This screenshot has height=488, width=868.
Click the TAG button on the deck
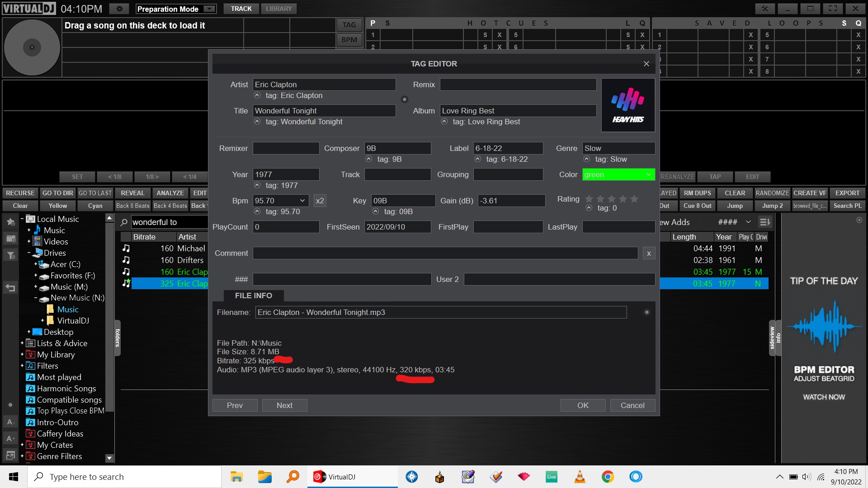349,25
